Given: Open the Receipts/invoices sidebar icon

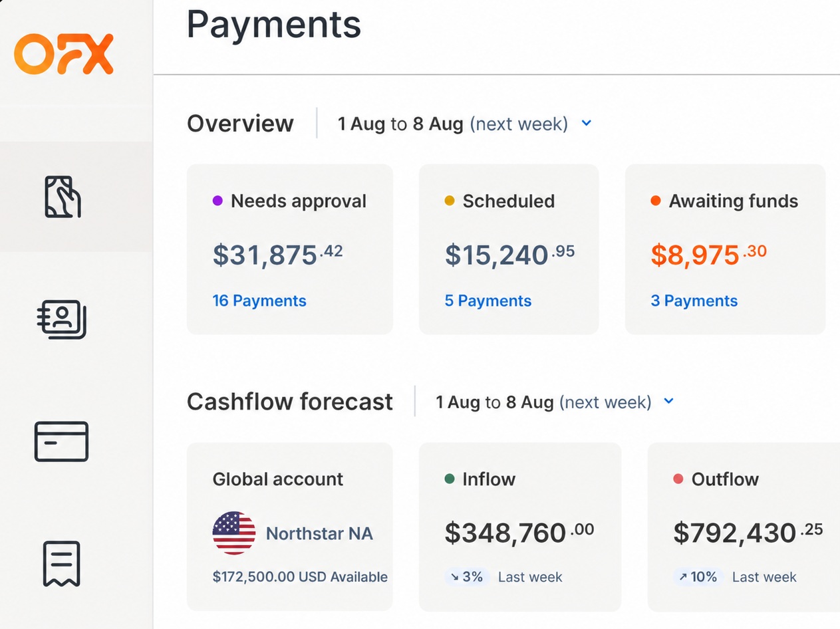Looking at the screenshot, I should coord(62,564).
